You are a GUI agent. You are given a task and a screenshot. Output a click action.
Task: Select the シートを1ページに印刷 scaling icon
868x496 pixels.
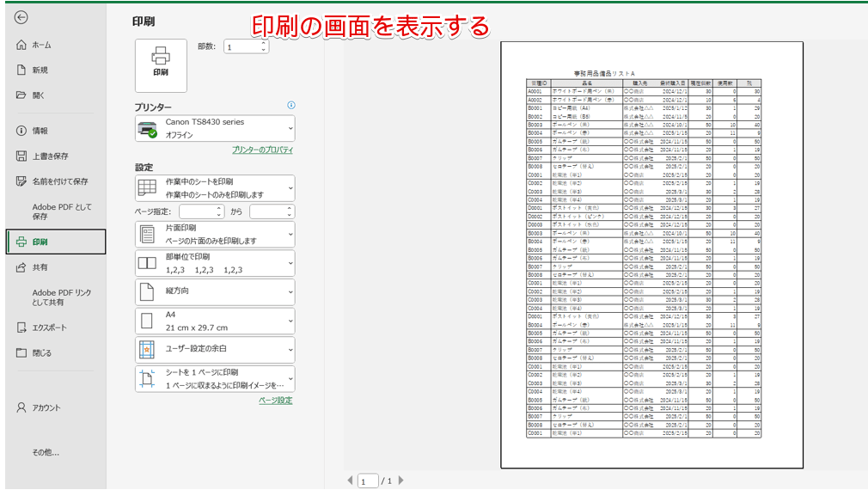click(x=148, y=377)
